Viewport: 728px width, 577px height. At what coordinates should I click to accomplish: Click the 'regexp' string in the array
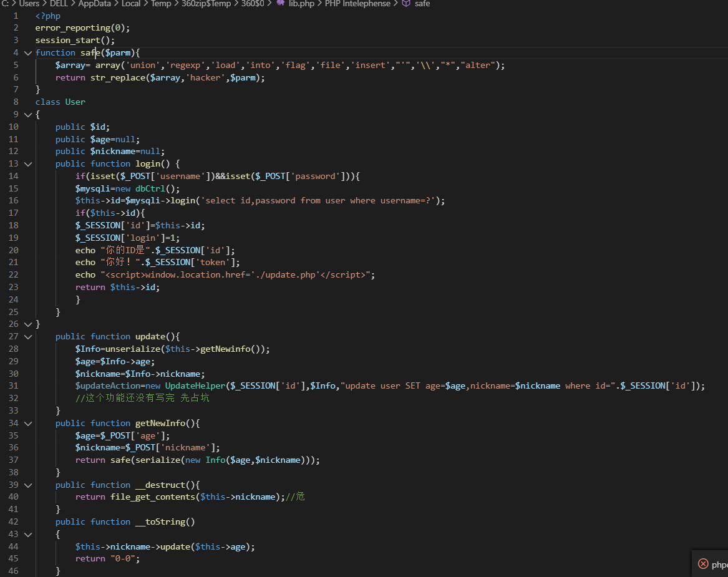[x=186, y=65]
